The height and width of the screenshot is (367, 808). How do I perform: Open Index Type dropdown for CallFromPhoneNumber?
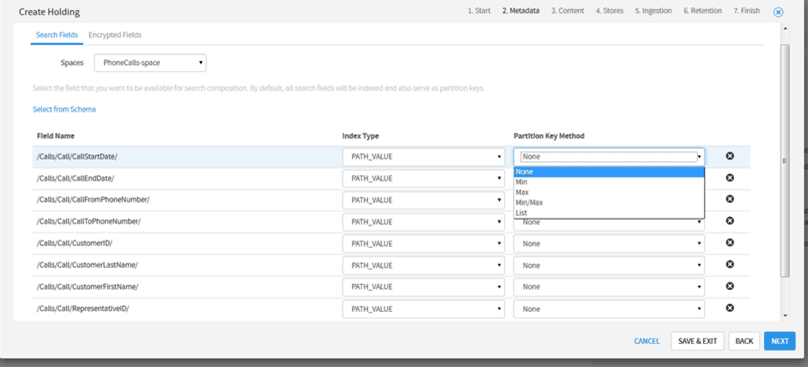click(424, 200)
